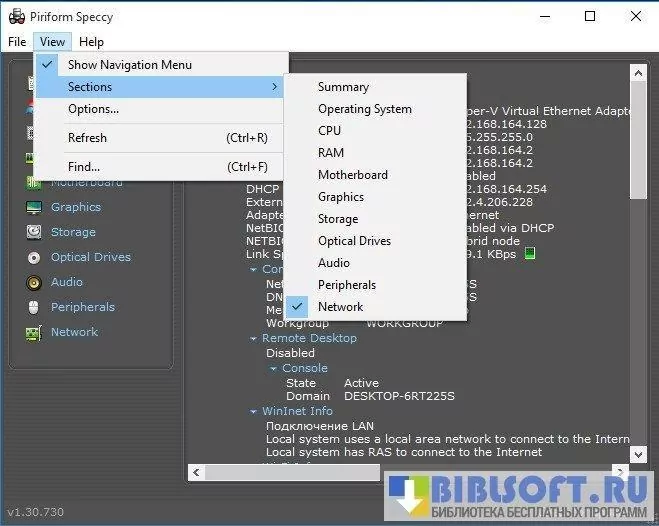Collapse the WinInet Info section
Screen dimensions: 659x526
click(253, 411)
